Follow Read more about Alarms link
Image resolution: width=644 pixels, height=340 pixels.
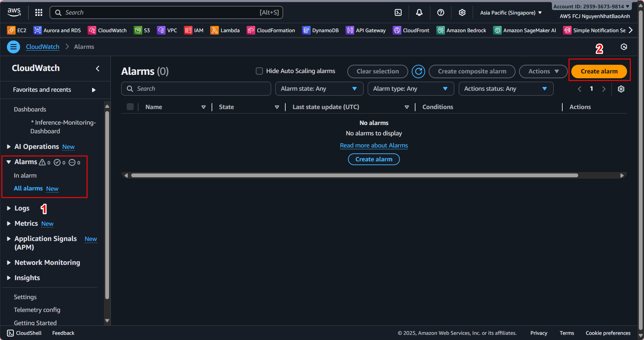(374, 145)
